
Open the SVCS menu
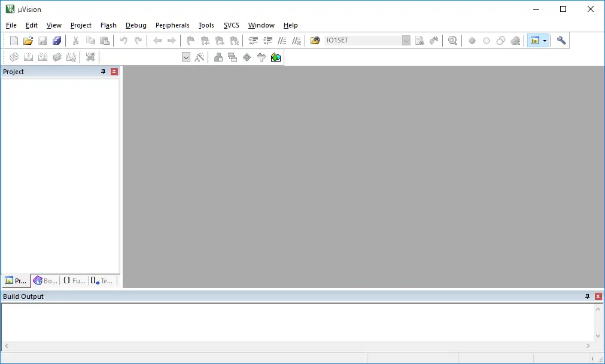click(232, 25)
